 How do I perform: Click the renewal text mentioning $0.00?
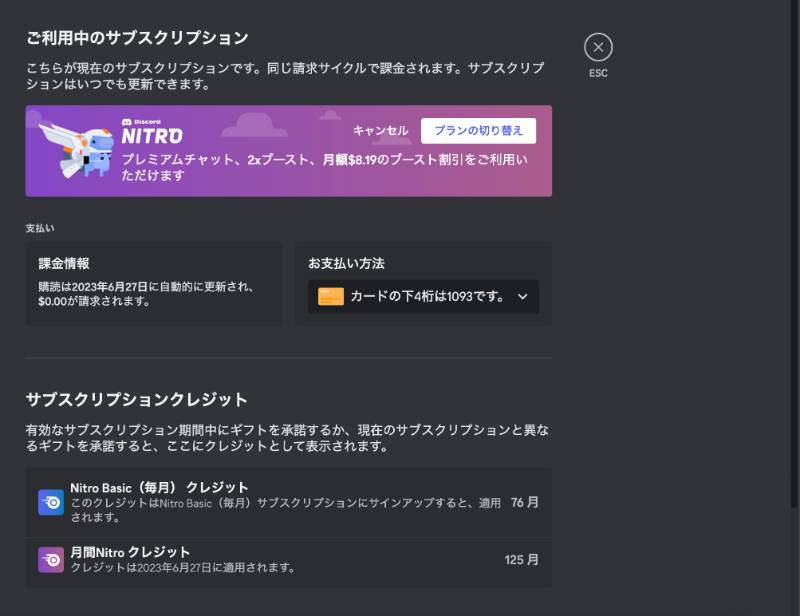[x=146, y=294]
